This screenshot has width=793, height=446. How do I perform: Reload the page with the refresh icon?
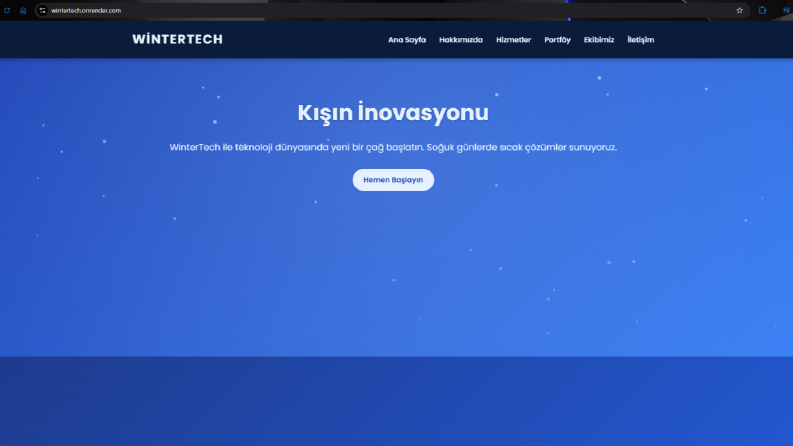pyautogui.click(x=7, y=10)
